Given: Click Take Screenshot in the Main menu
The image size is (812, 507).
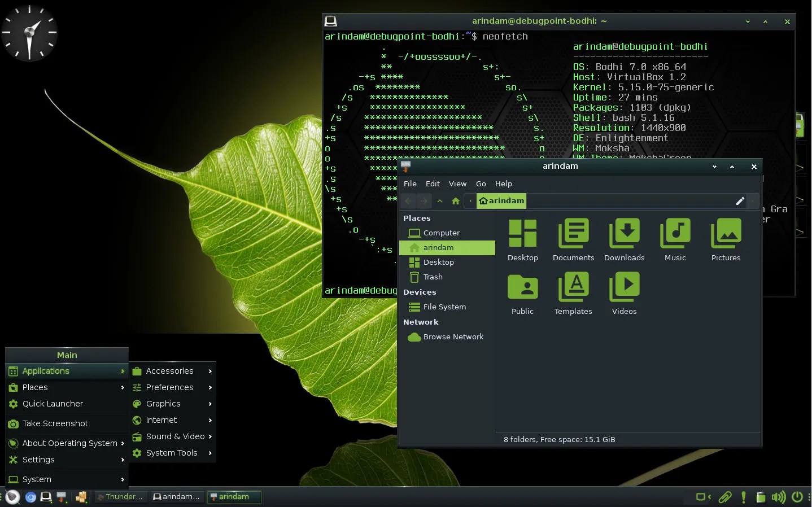Looking at the screenshot, I should click(x=55, y=423).
